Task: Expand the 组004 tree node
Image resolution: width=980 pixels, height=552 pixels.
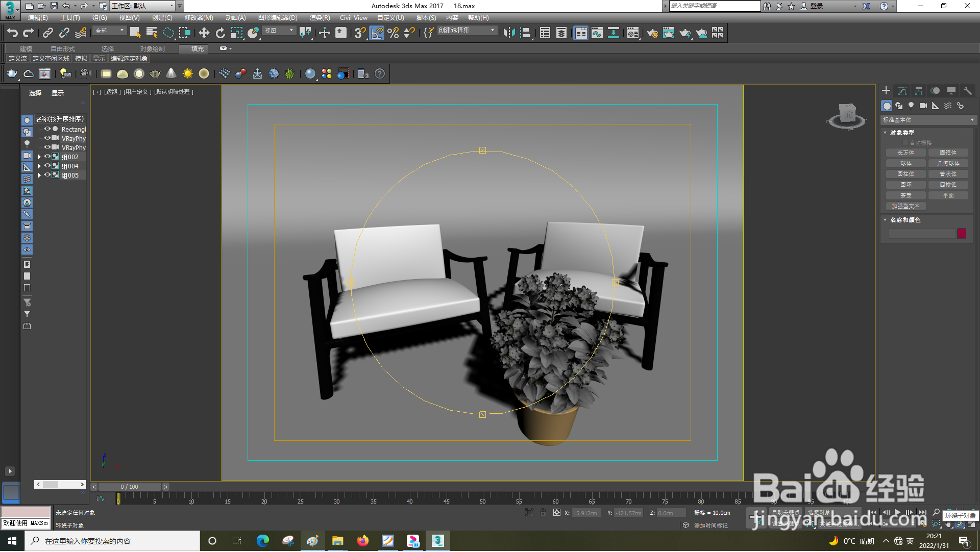Action: coord(39,166)
